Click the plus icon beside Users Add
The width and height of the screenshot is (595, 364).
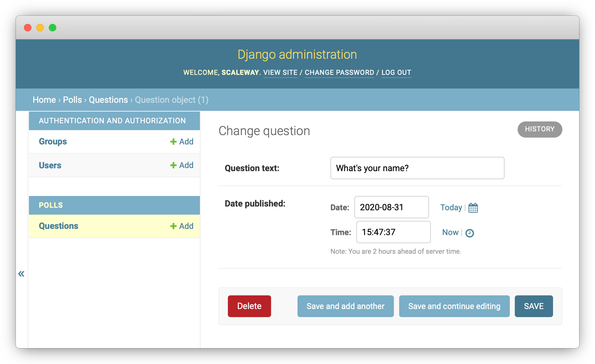point(173,165)
